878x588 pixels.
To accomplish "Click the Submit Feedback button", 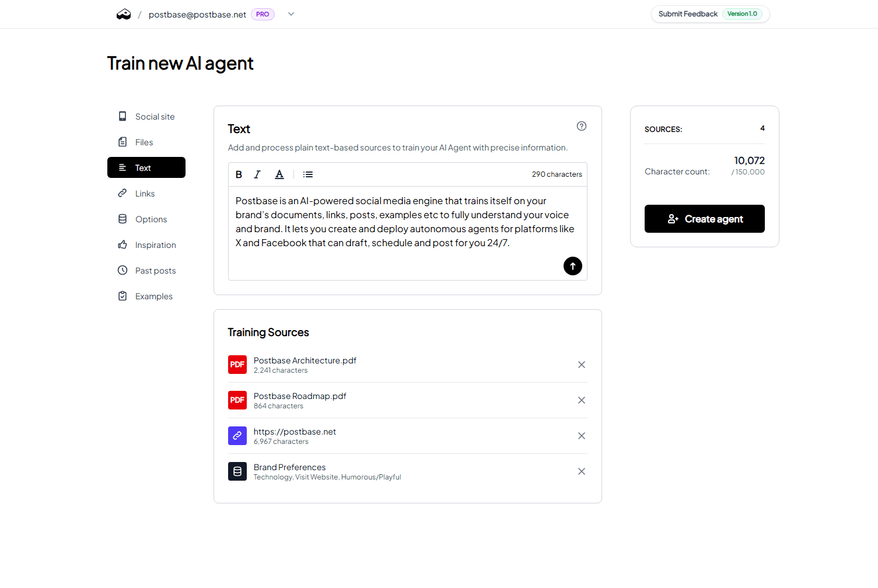I will click(688, 14).
